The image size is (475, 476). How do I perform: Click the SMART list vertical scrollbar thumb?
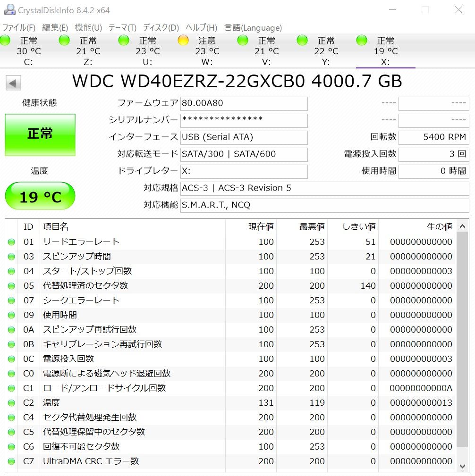462,340
